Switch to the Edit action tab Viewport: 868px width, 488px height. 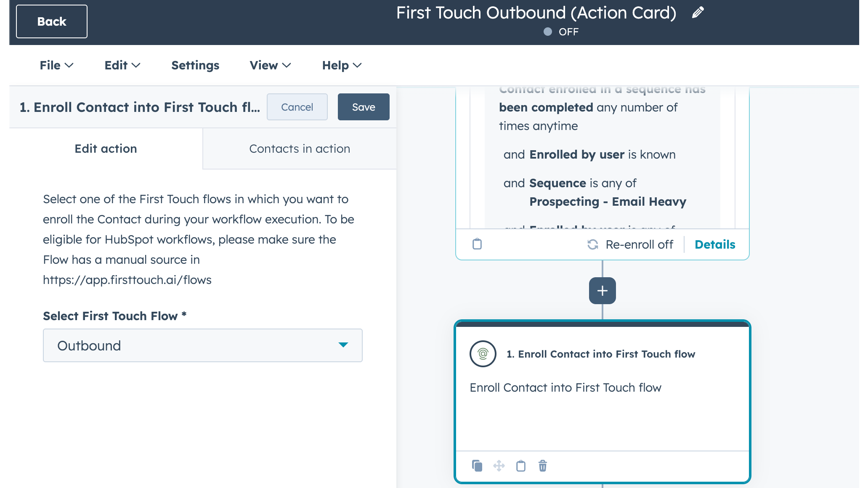pos(106,149)
